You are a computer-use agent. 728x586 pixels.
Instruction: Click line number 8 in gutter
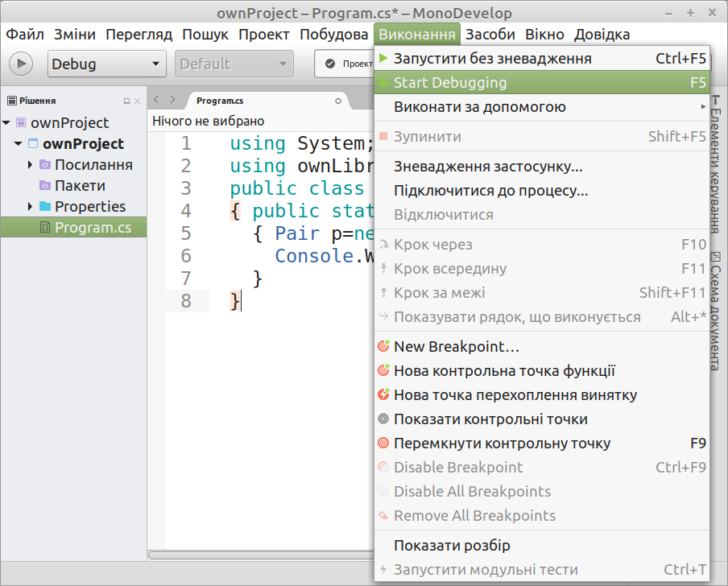[x=186, y=301]
